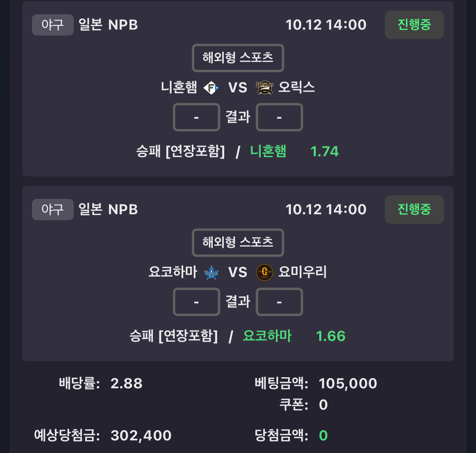476x453 pixels.
Task: Click the 요미우리 away score result box
Action: click(279, 302)
